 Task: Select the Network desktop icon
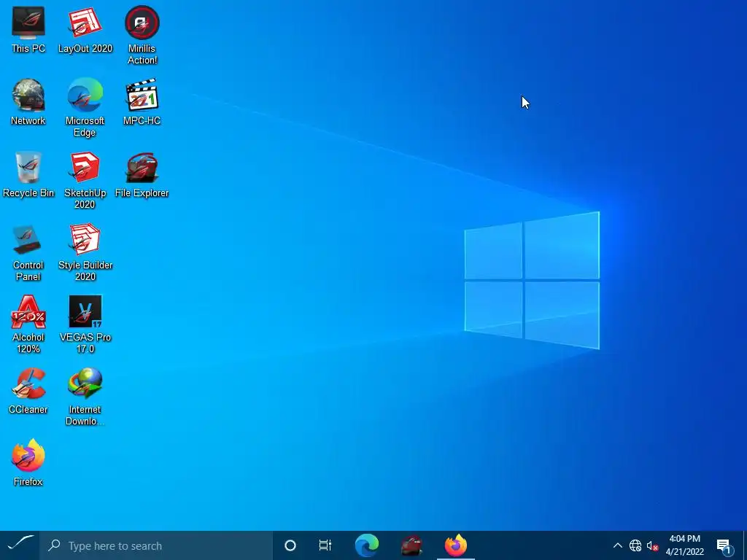(x=28, y=102)
